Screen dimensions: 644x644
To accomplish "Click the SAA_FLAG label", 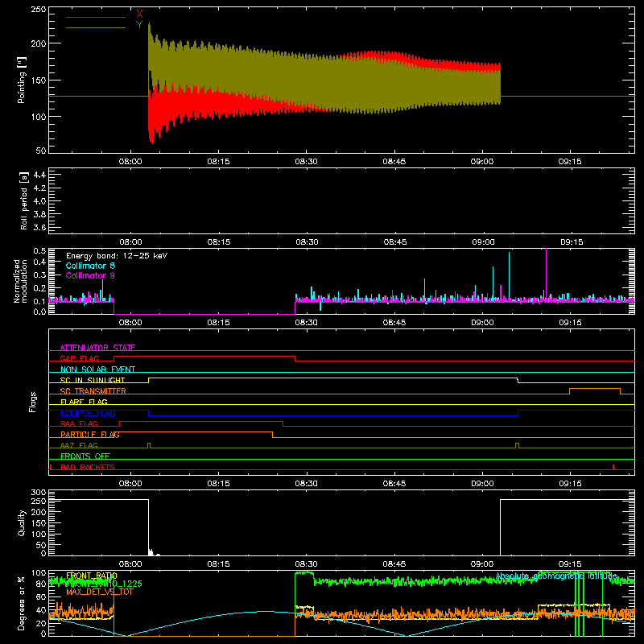I will pos(79,423).
